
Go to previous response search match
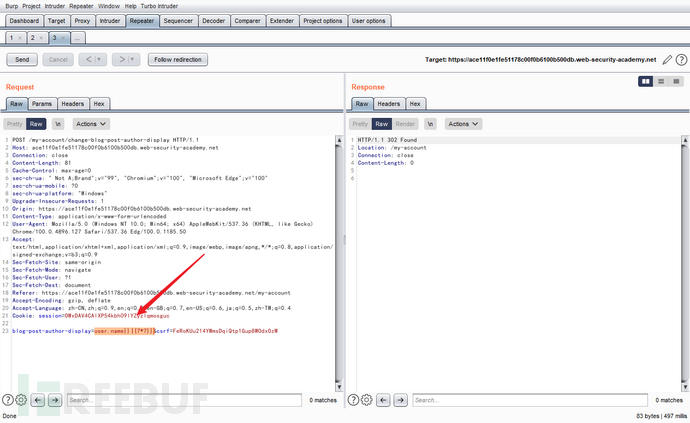pyautogui.click(x=383, y=400)
